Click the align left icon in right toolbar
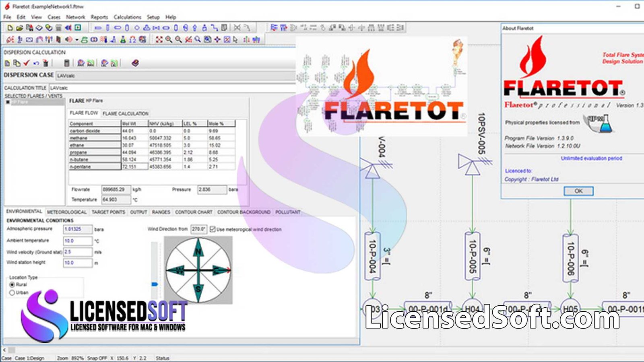644x362 pixels. [x=274, y=28]
